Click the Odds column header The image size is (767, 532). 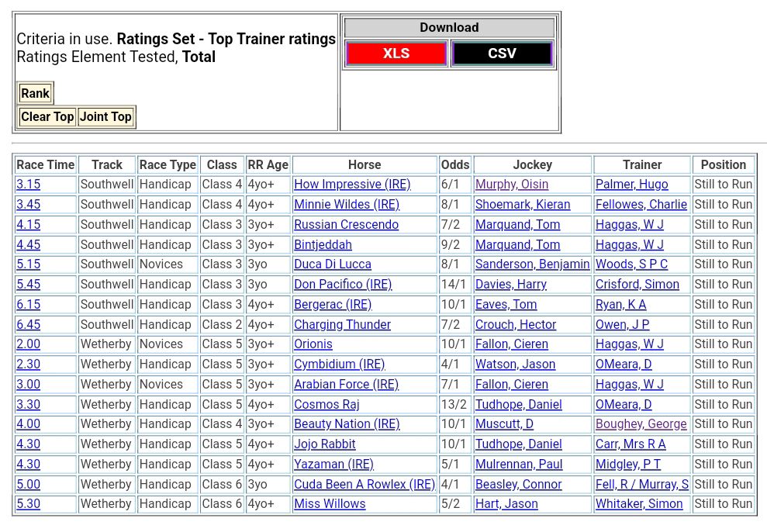[x=455, y=164]
